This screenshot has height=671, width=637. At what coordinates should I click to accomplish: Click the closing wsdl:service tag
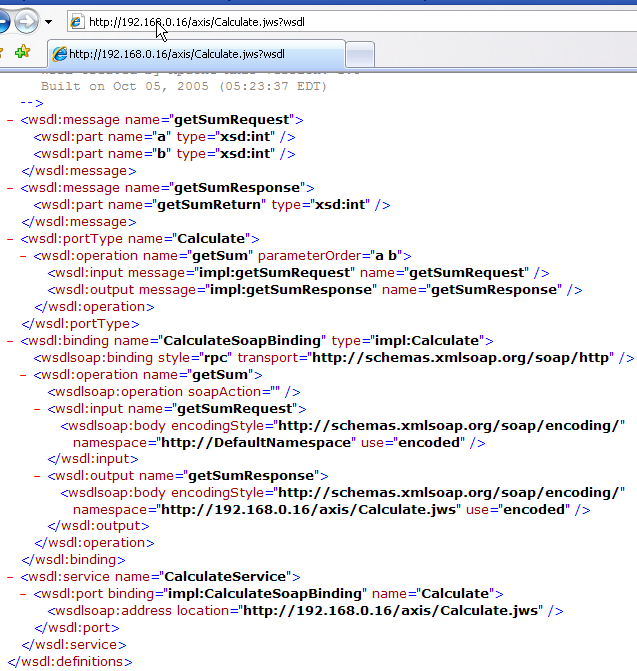click(x=74, y=645)
